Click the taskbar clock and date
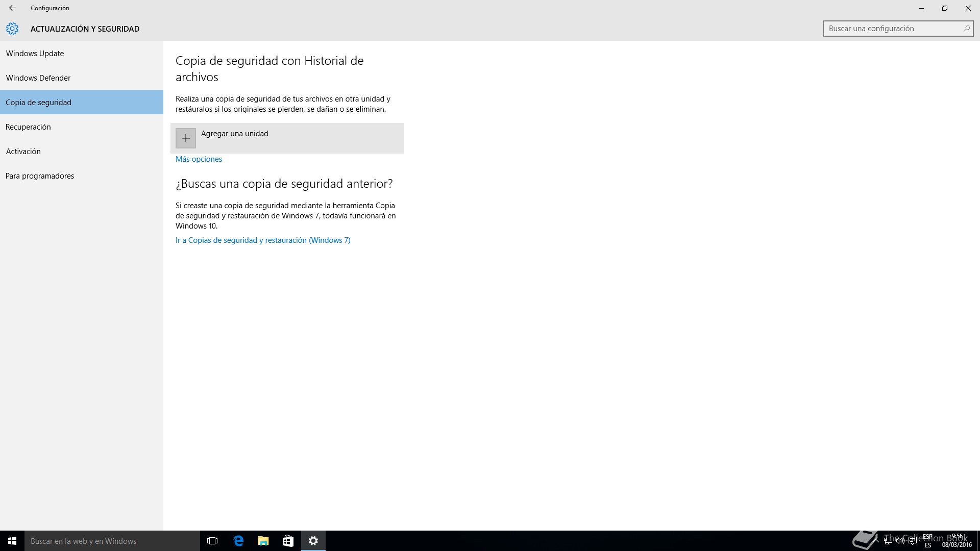Image resolution: width=980 pixels, height=551 pixels. point(957,541)
